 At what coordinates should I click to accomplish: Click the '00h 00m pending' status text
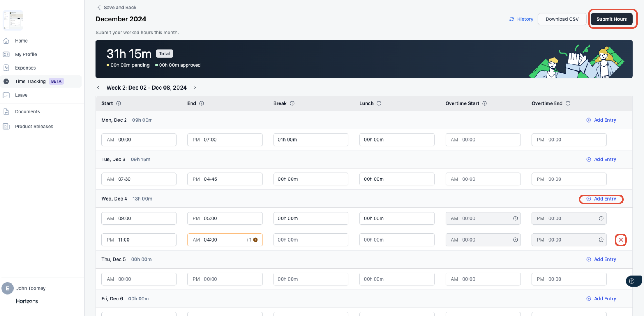pyautogui.click(x=130, y=65)
